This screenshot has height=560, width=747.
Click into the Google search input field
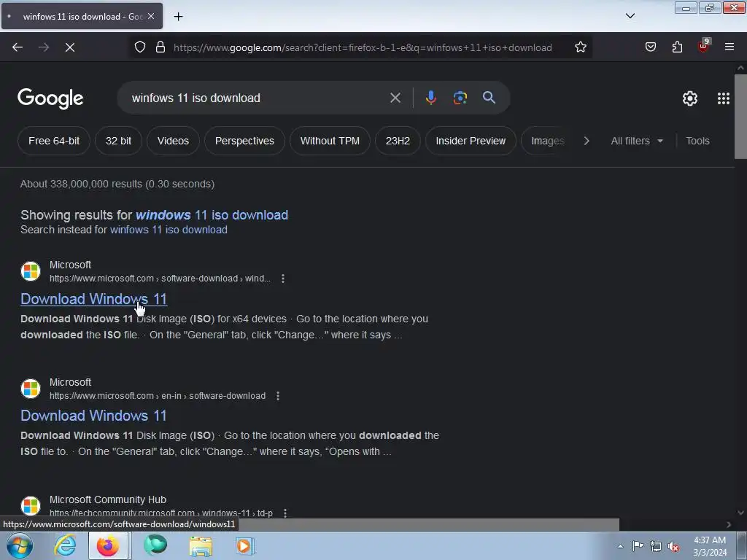click(x=258, y=98)
